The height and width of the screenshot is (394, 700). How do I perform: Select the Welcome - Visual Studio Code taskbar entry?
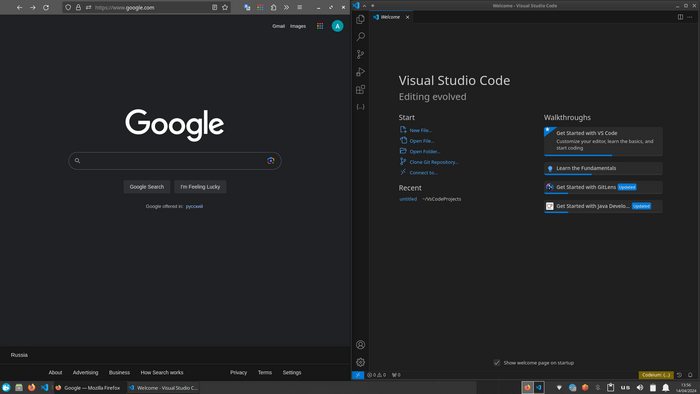pyautogui.click(x=163, y=388)
